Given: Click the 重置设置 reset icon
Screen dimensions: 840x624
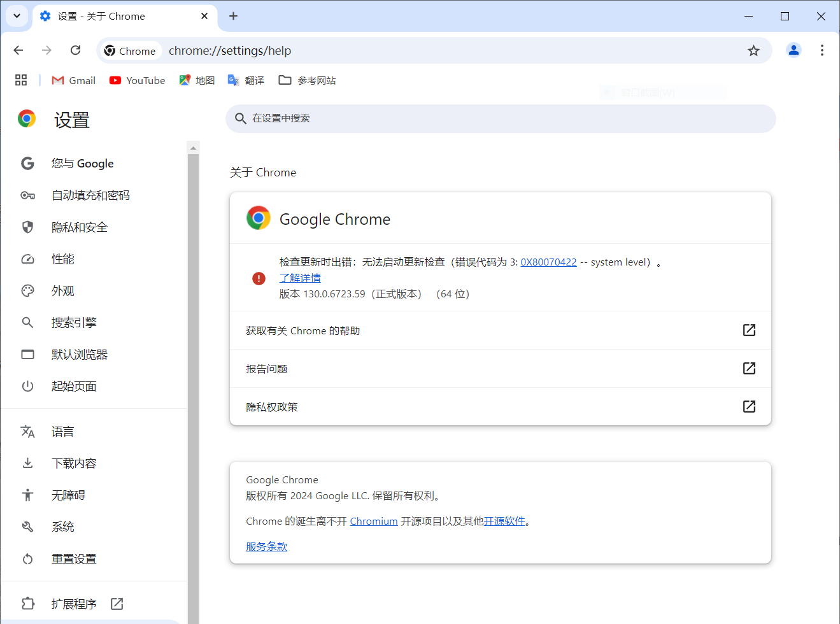Looking at the screenshot, I should click(27, 559).
